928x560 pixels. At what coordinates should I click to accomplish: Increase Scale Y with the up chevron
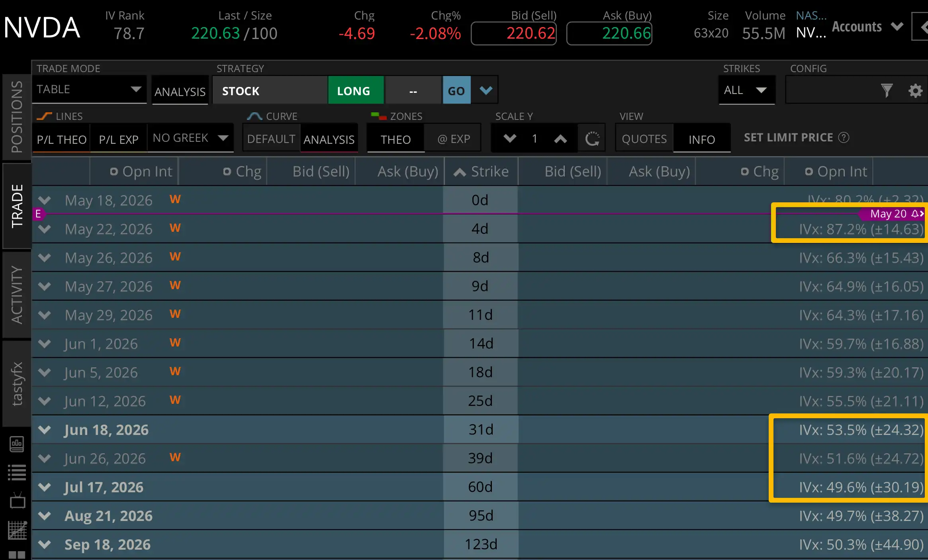[x=560, y=139]
